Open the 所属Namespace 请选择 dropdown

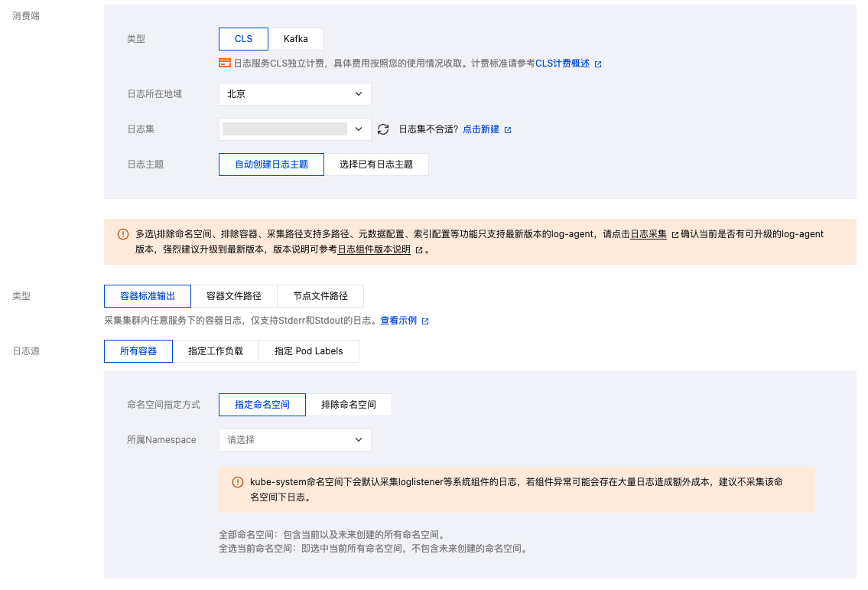pyautogui.click(x=294, y=440)
